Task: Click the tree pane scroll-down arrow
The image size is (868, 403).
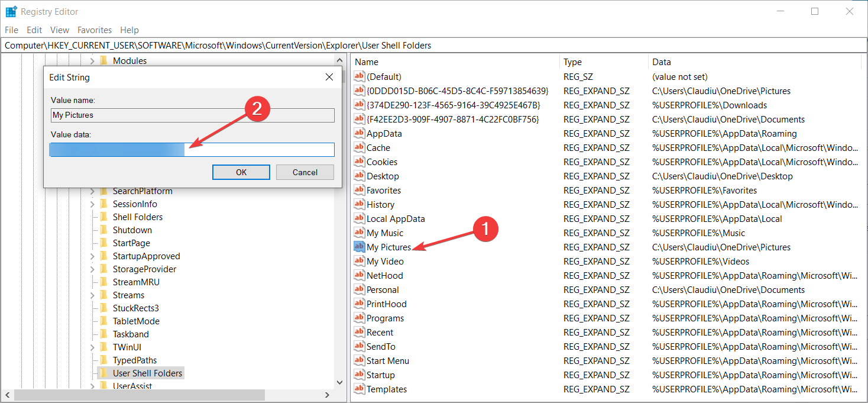Action: pyautogui.click(x=339, y=383)
